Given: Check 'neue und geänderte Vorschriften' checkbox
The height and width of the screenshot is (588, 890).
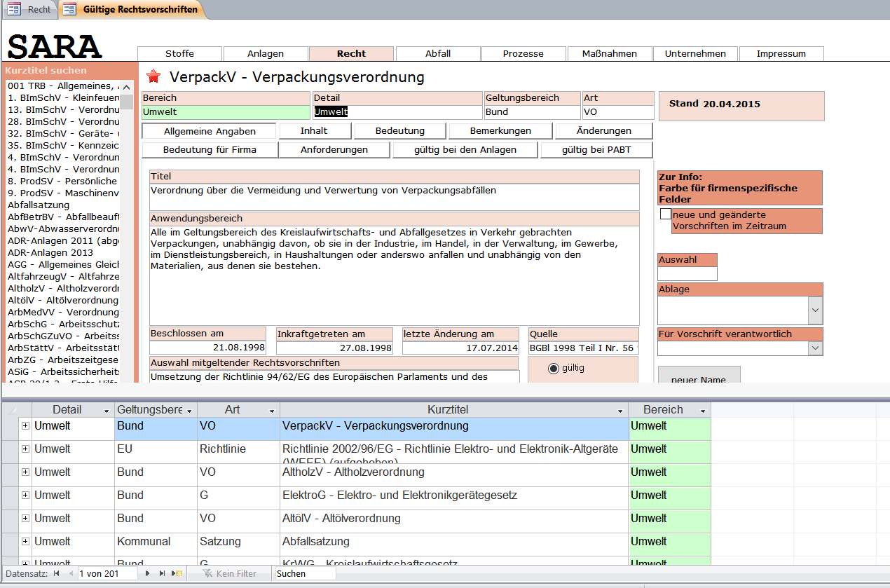Looking at the screenshot, I should click(x=665, y=214).
